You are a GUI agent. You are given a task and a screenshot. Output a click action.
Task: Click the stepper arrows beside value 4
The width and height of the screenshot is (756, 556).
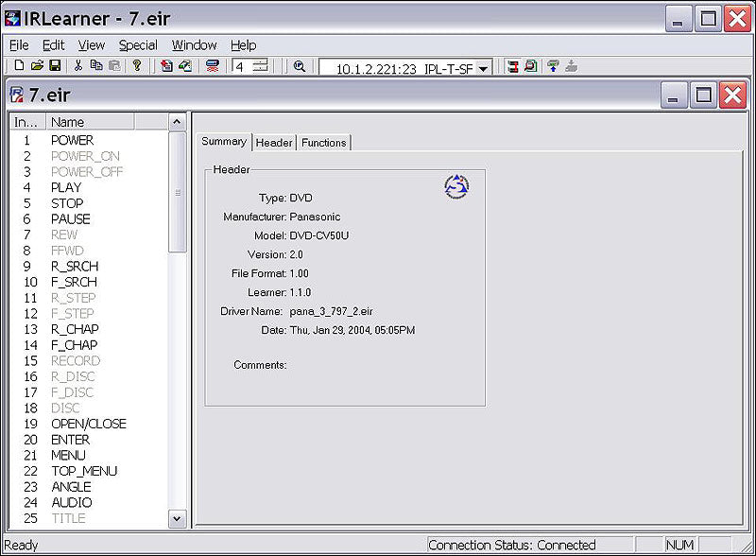(261, 65)
